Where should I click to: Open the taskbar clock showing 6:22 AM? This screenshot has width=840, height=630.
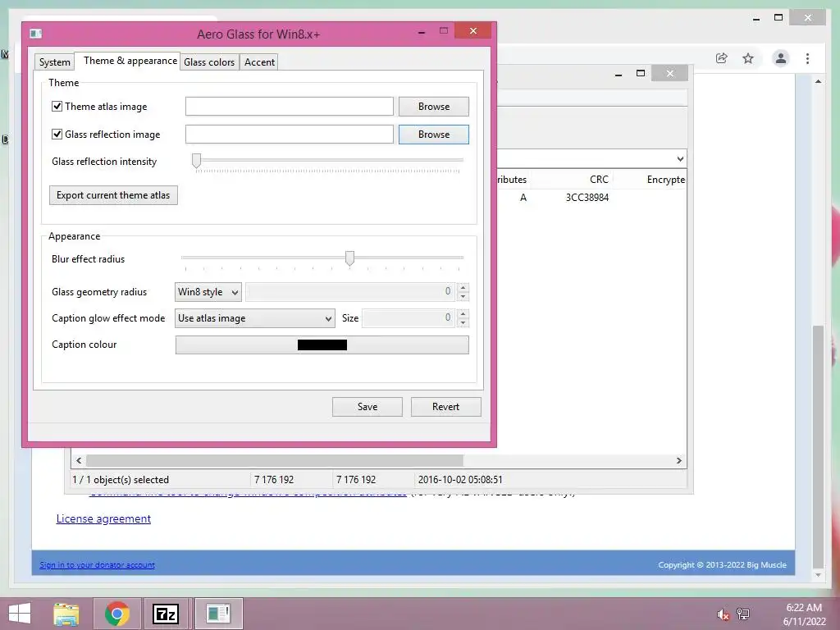point(804,614)
